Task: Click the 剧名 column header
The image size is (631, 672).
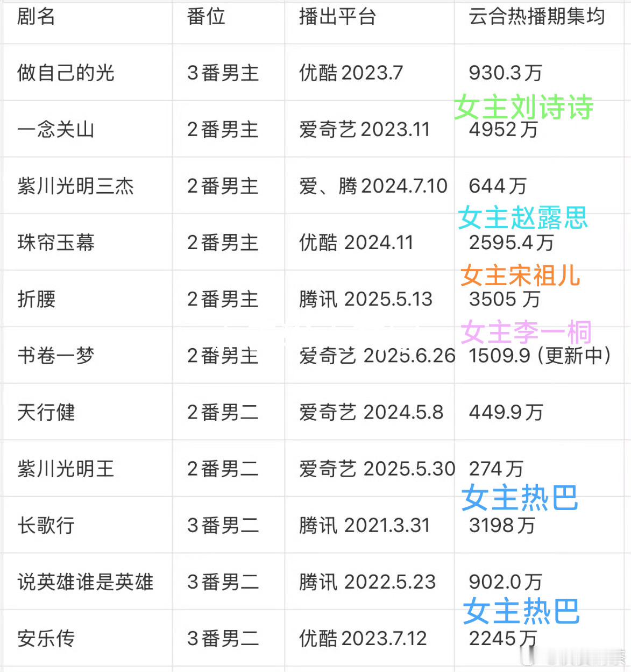Action: [36, 17]
